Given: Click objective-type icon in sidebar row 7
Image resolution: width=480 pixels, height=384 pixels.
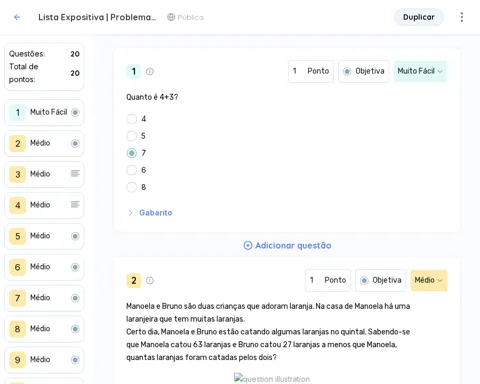Looking at the screenshot, I should pos(75,298).
